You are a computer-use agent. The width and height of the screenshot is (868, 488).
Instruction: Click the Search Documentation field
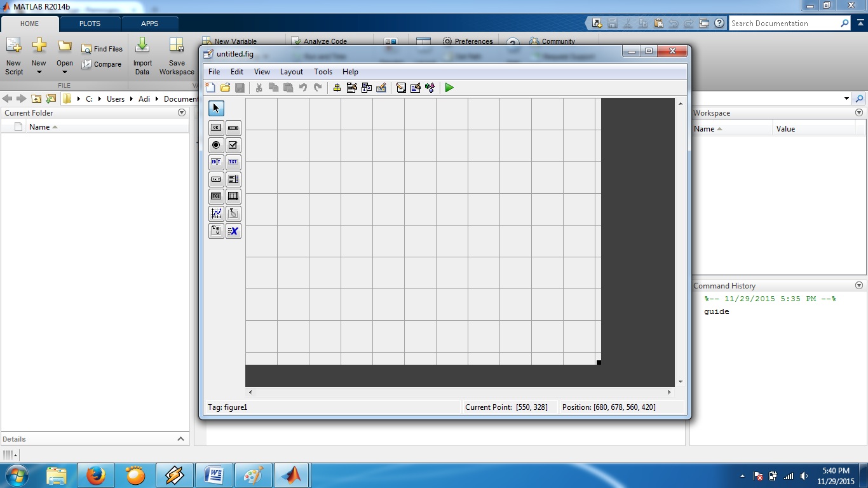[784, 24]
